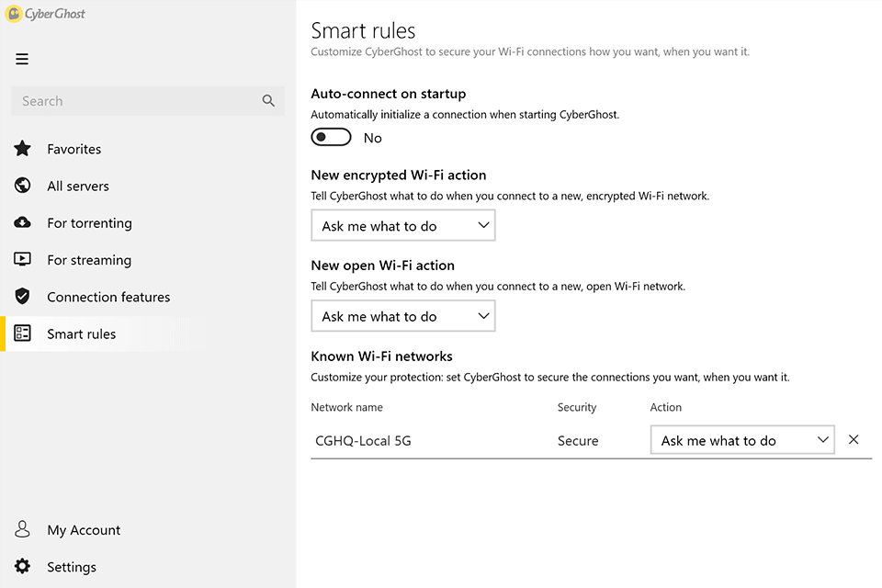Expand CGHQ-Local 5G action dropdown

[x=741, y=441]
